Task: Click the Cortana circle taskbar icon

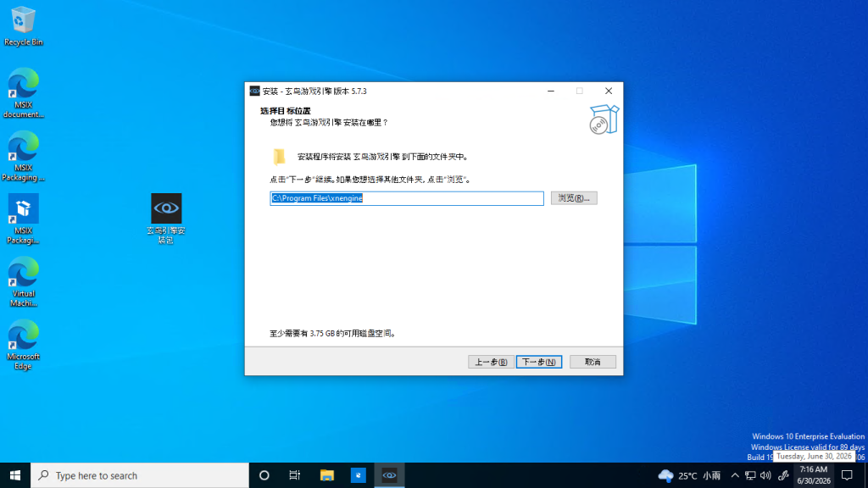Action: (264, 475)
